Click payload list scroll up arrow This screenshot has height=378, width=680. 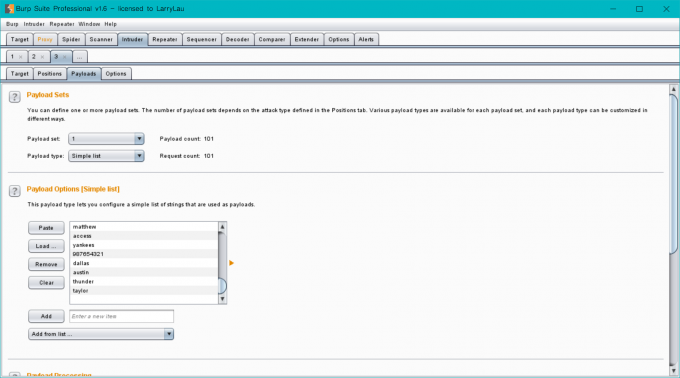click(222, 227)
